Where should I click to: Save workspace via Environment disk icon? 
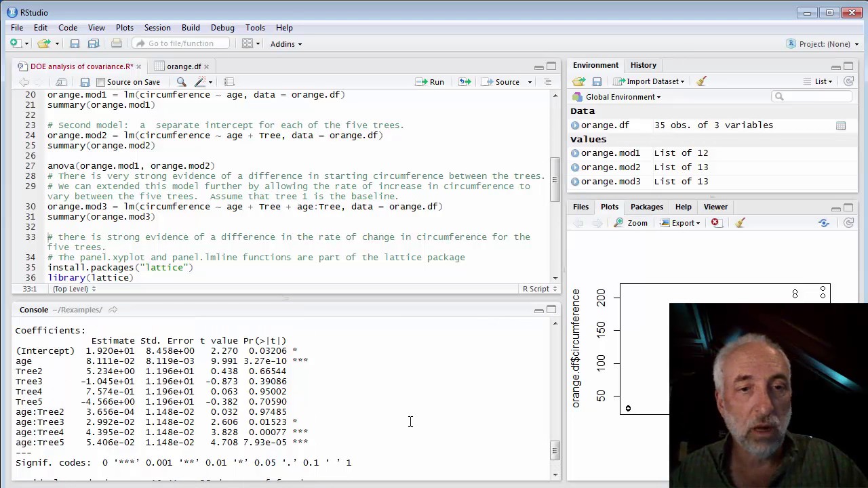click(597, 81)
